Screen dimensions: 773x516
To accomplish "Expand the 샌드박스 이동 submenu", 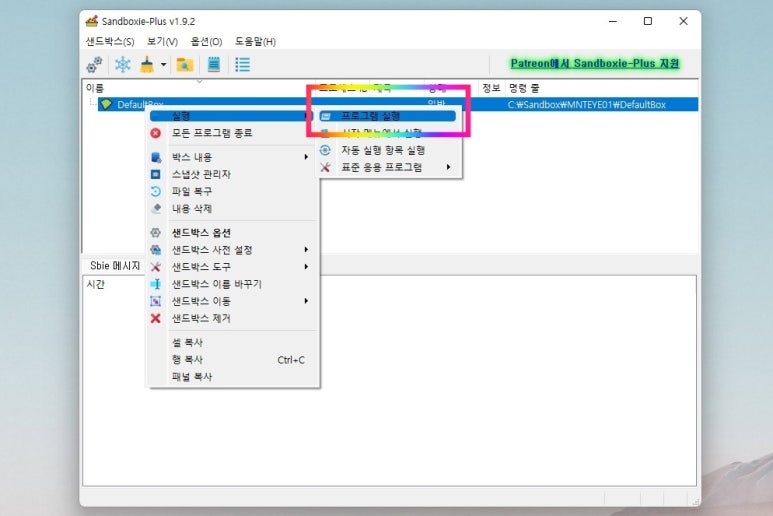I will pos(231,301).
